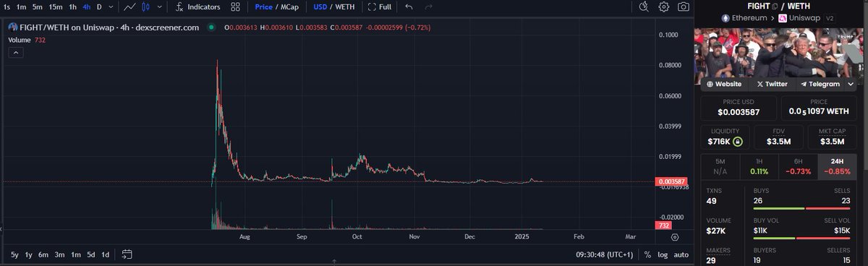Switch chart to Price mode

pyautogui.click(x=263, y=7)
